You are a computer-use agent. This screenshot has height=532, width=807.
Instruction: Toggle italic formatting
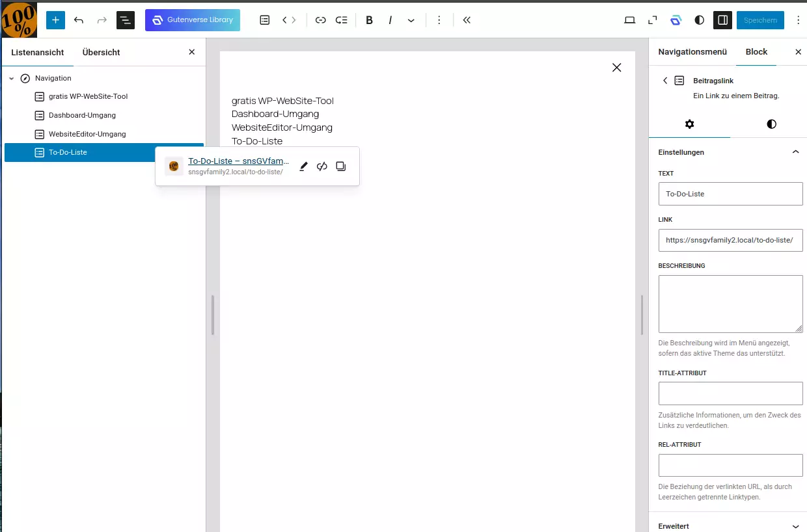(x=390, y=20)
